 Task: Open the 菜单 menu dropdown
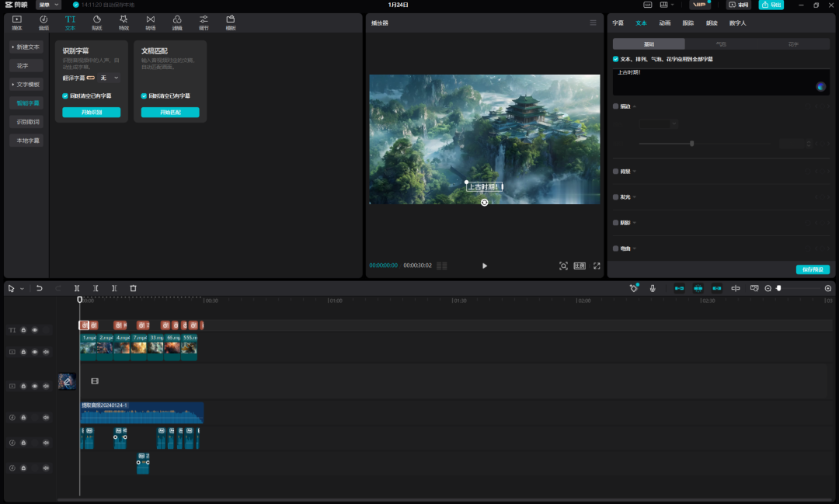point(48,5)
